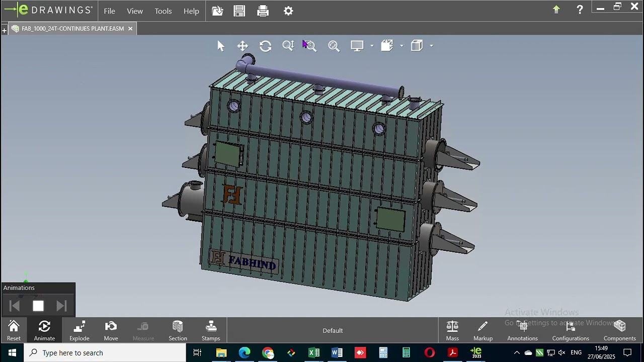Click the ENG language indicator
The image size is (644, 362).
tap(576, 353)
